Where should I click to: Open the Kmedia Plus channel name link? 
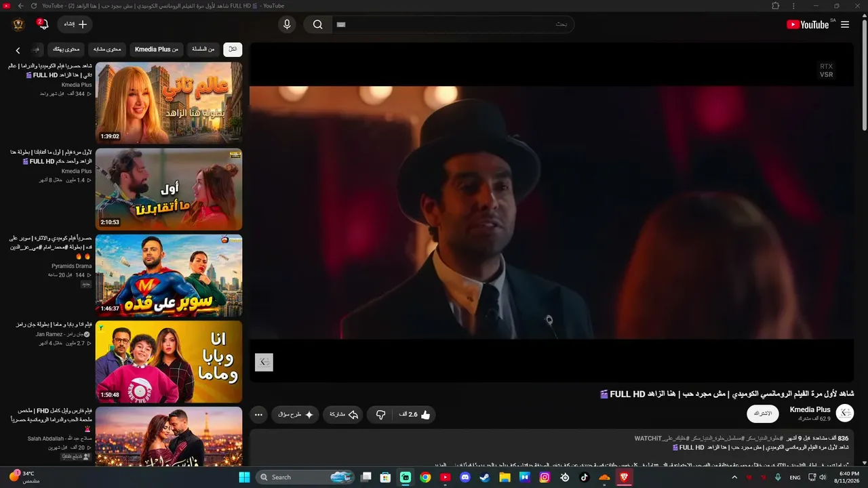point(810,409)
